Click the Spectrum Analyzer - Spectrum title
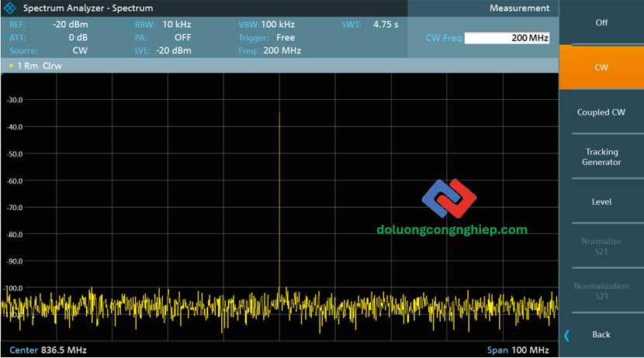This screenshot has width=644, height=358. coord(88,8)
